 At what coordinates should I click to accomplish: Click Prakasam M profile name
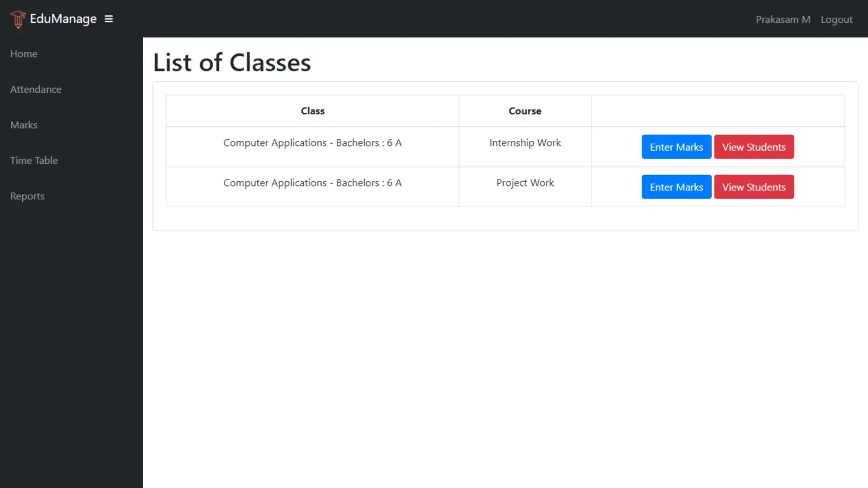[783, 19]
